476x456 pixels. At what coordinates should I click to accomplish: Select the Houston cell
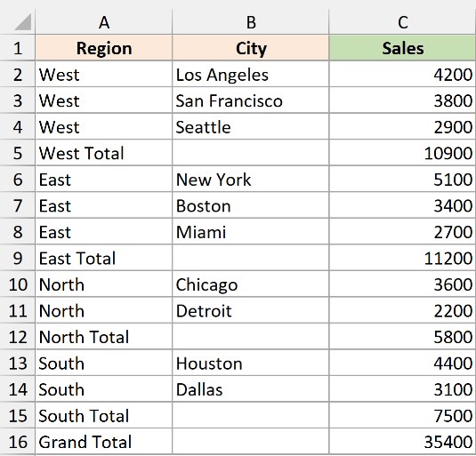(x=251, y=363)
